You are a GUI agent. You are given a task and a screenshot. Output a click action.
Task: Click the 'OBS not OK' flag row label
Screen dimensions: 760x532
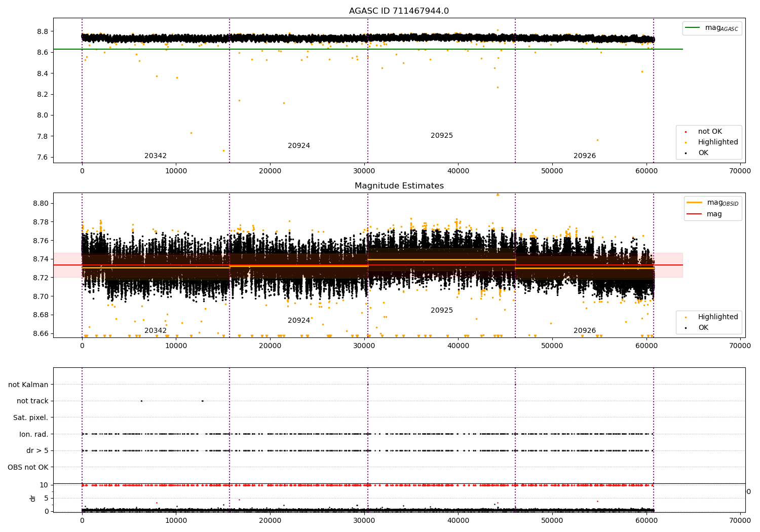click(x=28, y=468)
